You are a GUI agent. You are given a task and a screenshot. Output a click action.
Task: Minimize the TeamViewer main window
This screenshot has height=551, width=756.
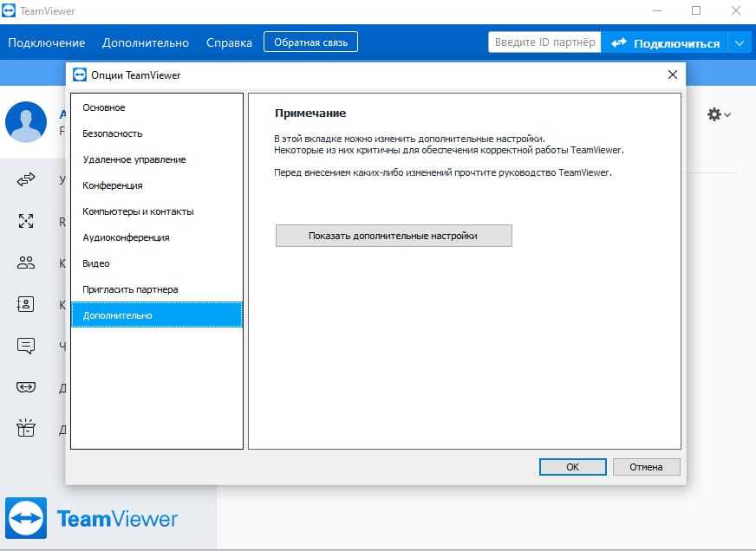coord(656,10)
